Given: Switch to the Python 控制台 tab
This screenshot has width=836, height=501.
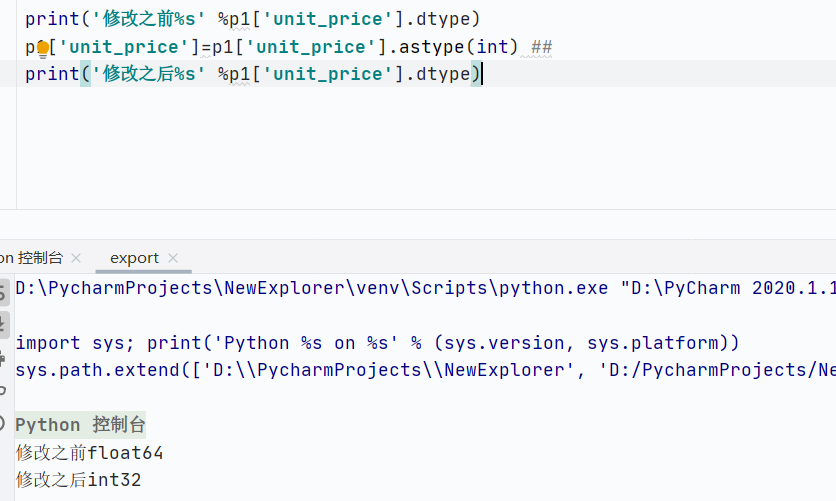Looking at the screenshot, I should tap(32, 258).
